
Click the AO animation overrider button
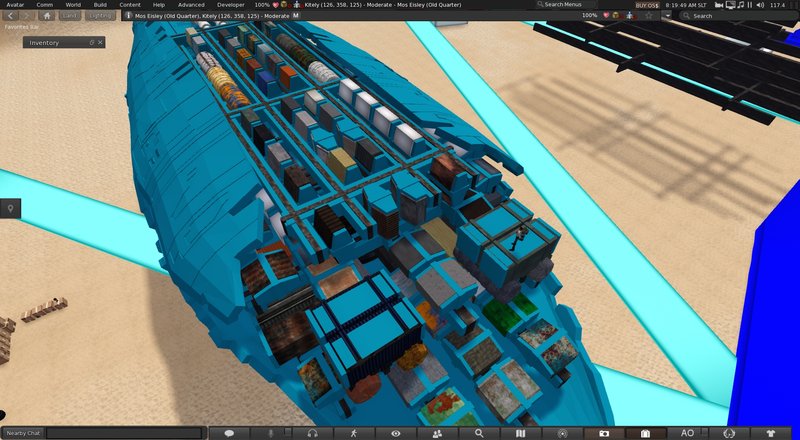687,433
